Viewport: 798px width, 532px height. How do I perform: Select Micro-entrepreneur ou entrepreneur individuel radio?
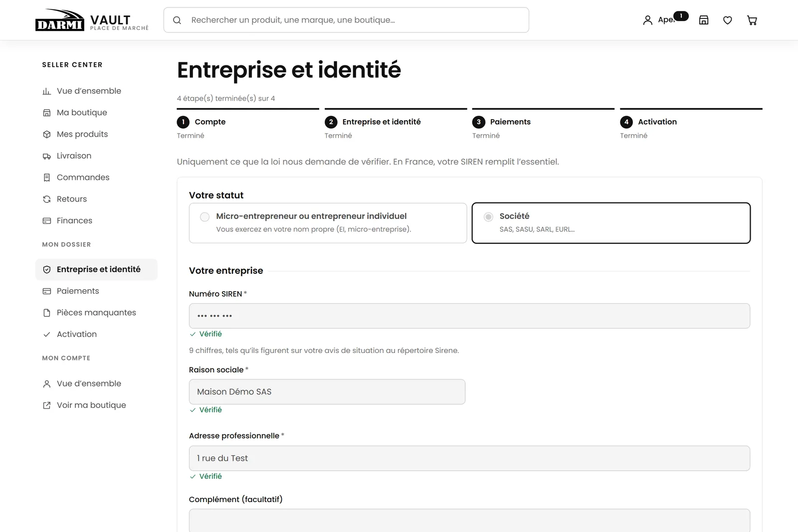click(x=204, y=217)
